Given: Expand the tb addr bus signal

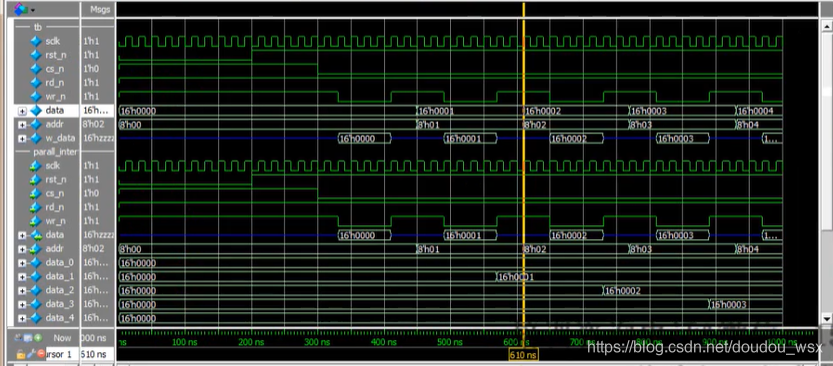Looking at the screenshot, I should tap(22, 125).
